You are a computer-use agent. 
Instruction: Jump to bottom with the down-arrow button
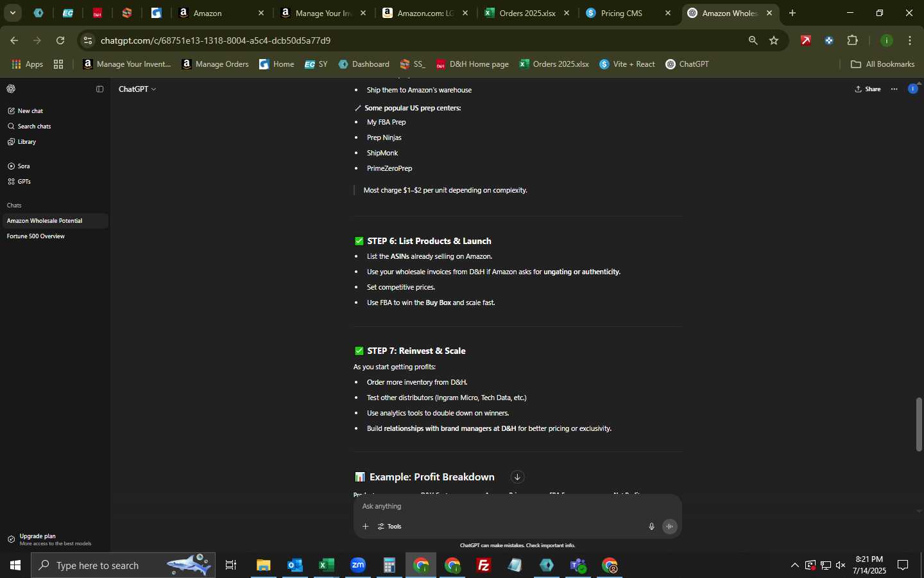click(x=517, y=477)
